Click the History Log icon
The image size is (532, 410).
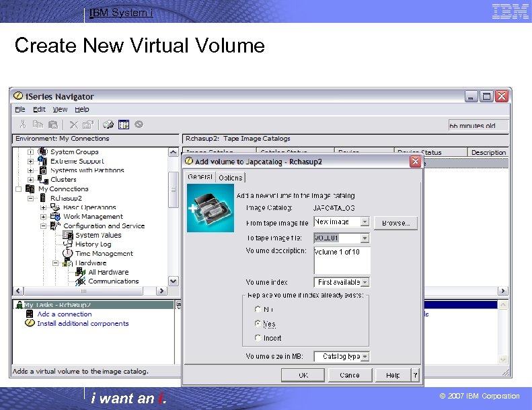(68, 244)
